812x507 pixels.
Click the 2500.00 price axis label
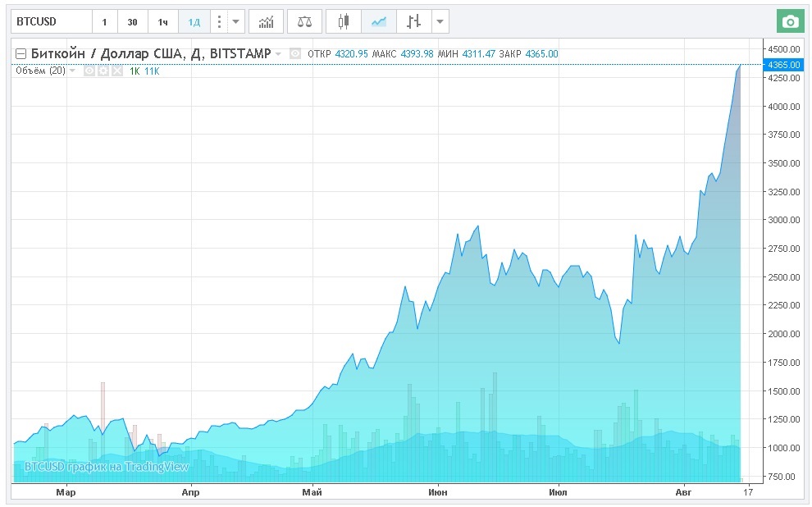coord(784,277)
